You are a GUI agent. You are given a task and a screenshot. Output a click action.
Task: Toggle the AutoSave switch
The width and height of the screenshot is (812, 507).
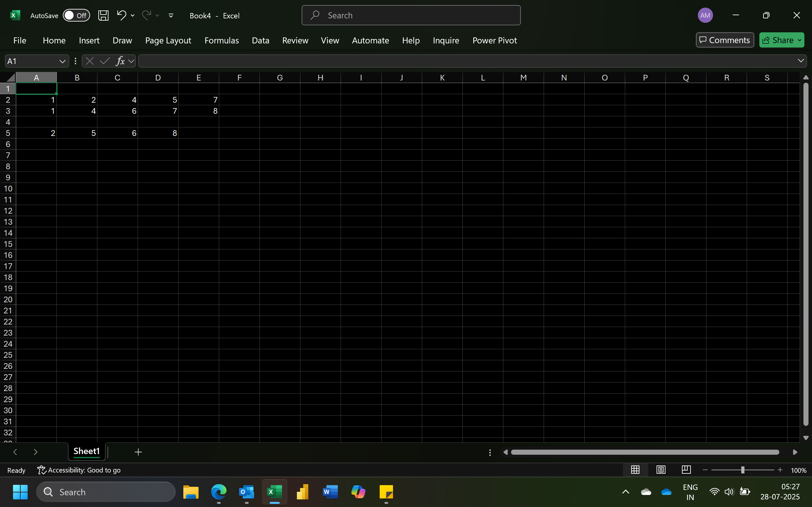click(76, 16)
